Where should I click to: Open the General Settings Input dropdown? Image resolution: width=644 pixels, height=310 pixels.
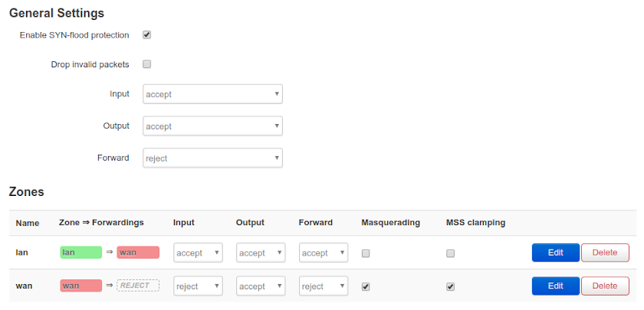pos(212,94)
